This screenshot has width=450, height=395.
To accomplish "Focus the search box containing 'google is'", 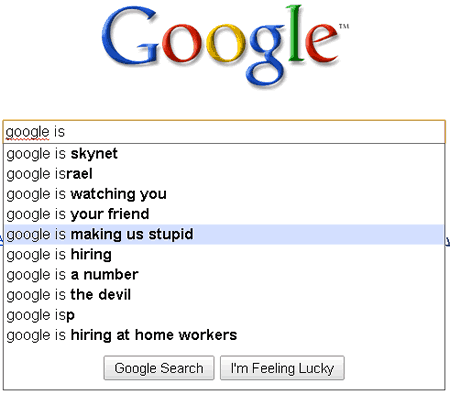I will click(x=224, y=132).
